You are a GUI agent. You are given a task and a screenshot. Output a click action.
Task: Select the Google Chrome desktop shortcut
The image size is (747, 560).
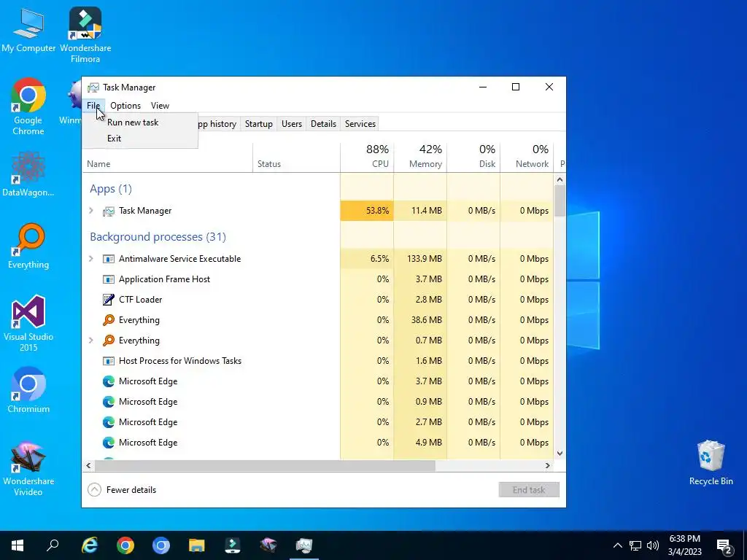(28, 106)
